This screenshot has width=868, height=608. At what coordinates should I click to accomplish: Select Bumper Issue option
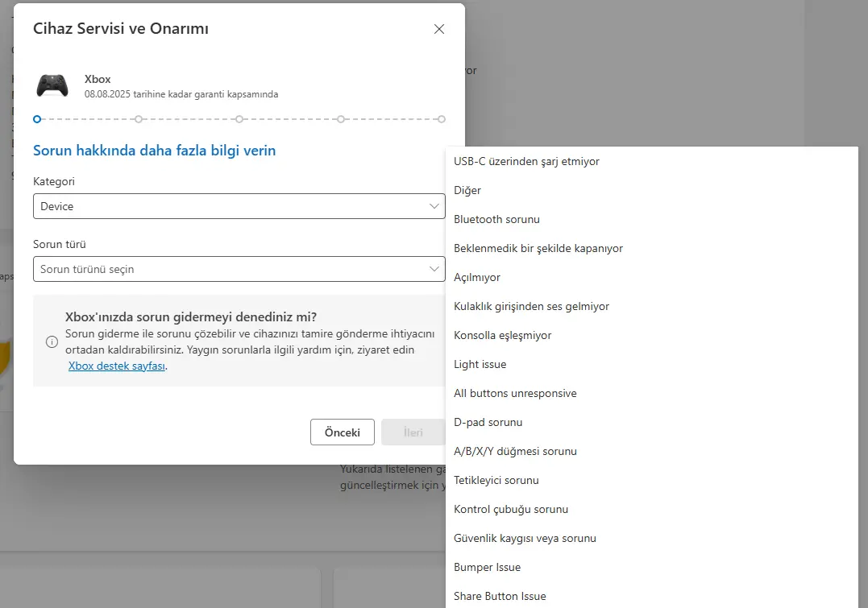[x=651, y=567]
